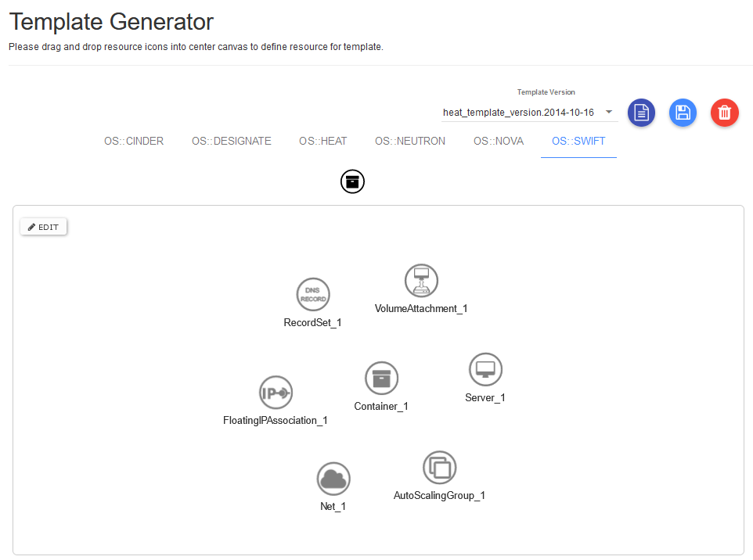The height and width of the screenshot is (560, 753).
Task: Select the VolumeAttachment_1 node
Action: (421, 280)
